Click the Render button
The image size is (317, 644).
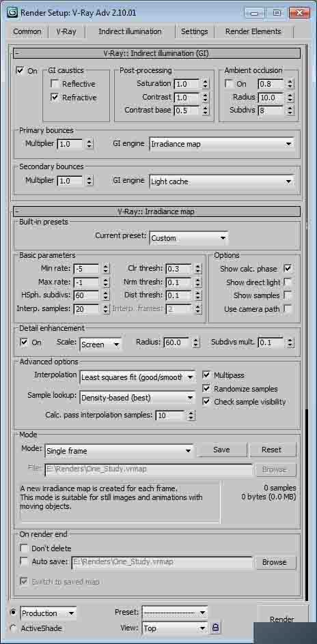tap(282, 619)
